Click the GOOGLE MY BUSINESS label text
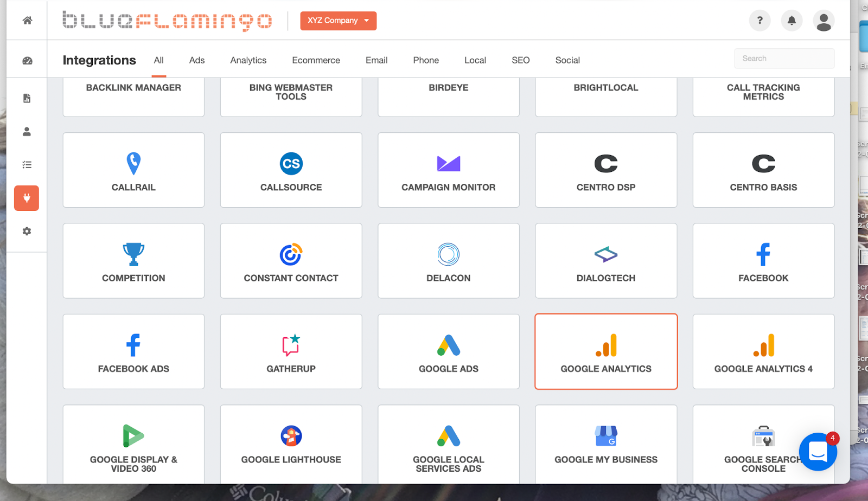 [x=606, y=460]
